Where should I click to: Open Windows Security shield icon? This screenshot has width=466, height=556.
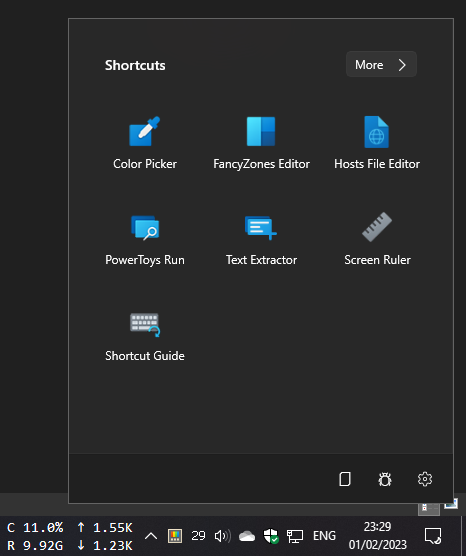click(x=271, y=536)
